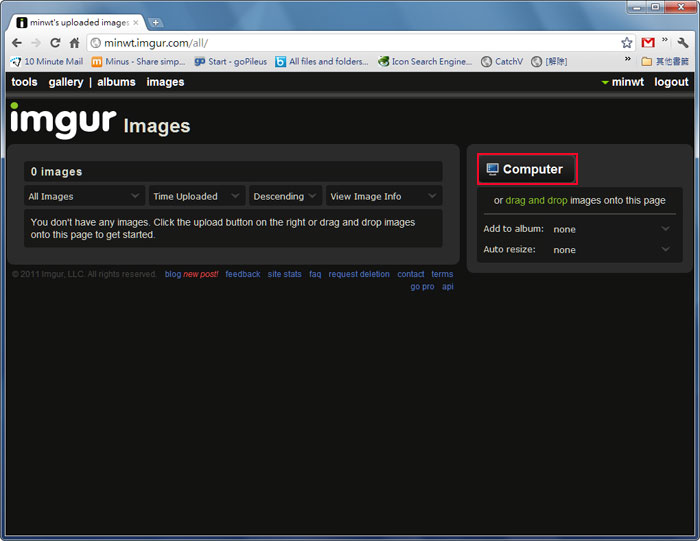
Task: Open a new browser tab
Action: coord(155,22)
